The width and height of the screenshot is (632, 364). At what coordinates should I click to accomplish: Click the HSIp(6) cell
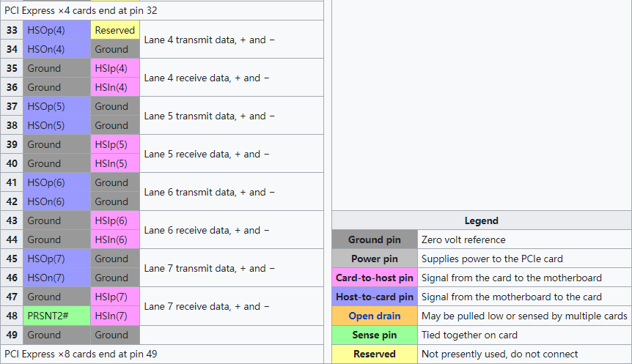point(115,220)
